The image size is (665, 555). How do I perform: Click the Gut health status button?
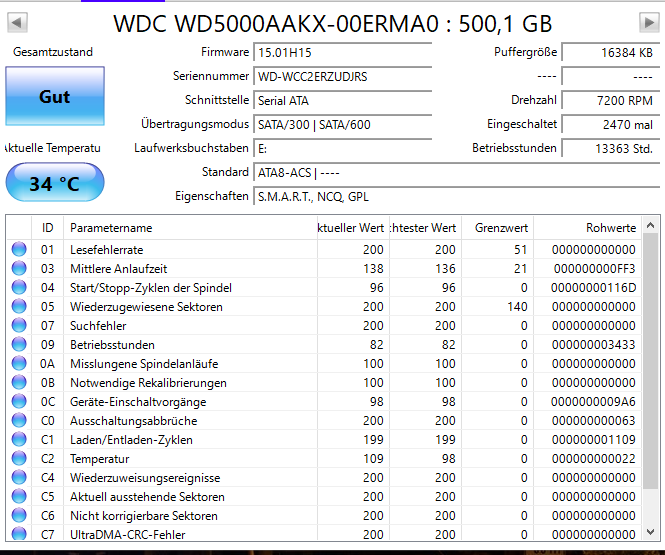(55, 96)
